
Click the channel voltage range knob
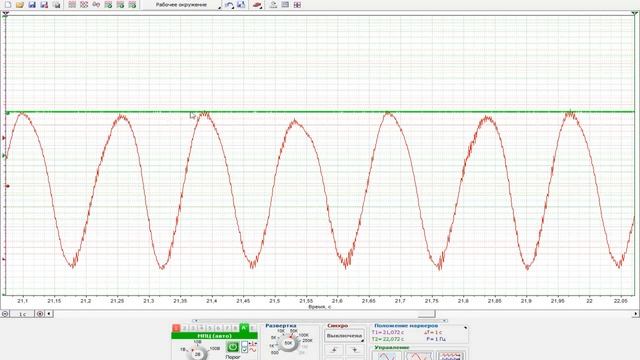(x=198, y=353)
